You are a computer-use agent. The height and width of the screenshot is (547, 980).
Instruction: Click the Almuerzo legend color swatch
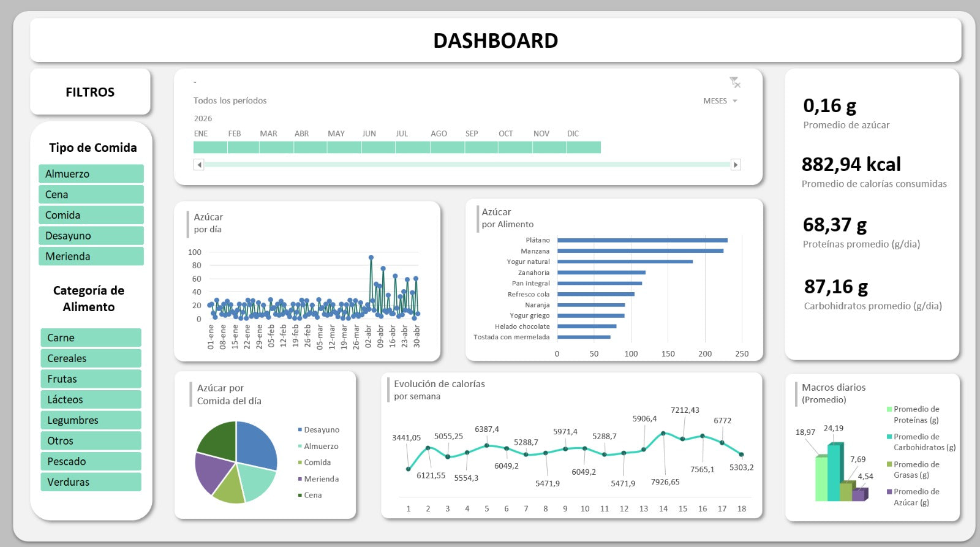[x=300, y=447]
